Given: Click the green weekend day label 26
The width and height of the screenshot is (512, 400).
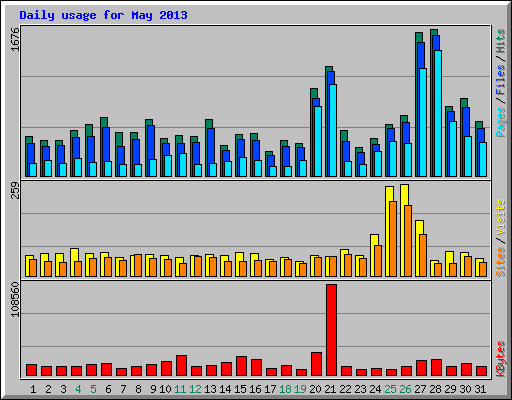Looking at the screenshot, I should coord(405,389).
